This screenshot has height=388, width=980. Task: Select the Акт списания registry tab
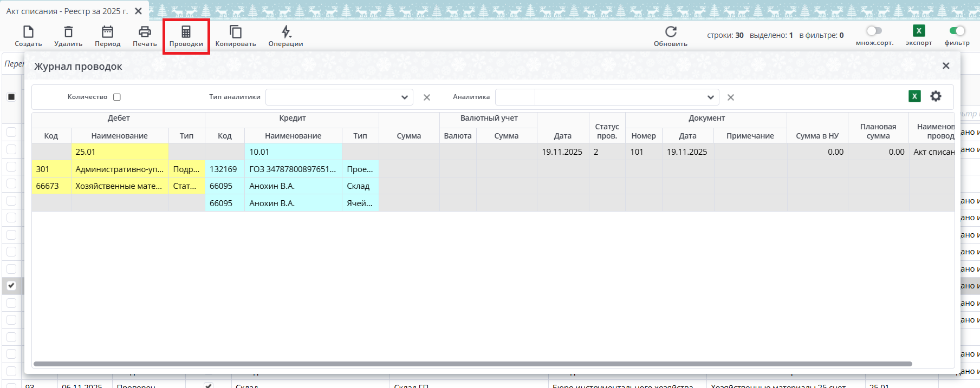(x=67, y=11)
